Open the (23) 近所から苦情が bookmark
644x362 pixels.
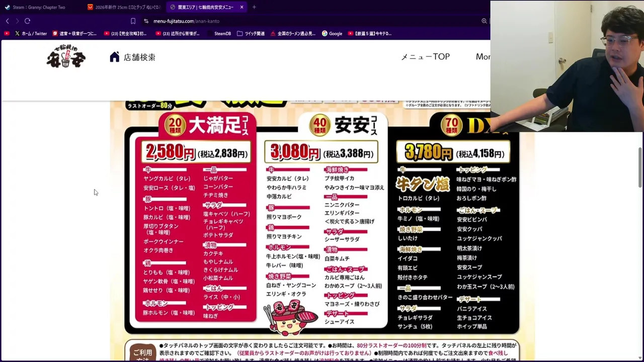(178, 34)
